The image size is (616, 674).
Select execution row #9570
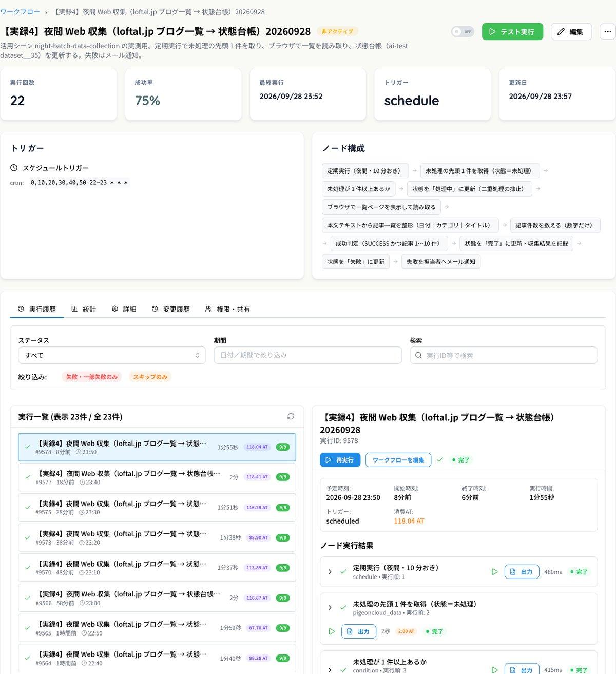click(x=157, y=568)
